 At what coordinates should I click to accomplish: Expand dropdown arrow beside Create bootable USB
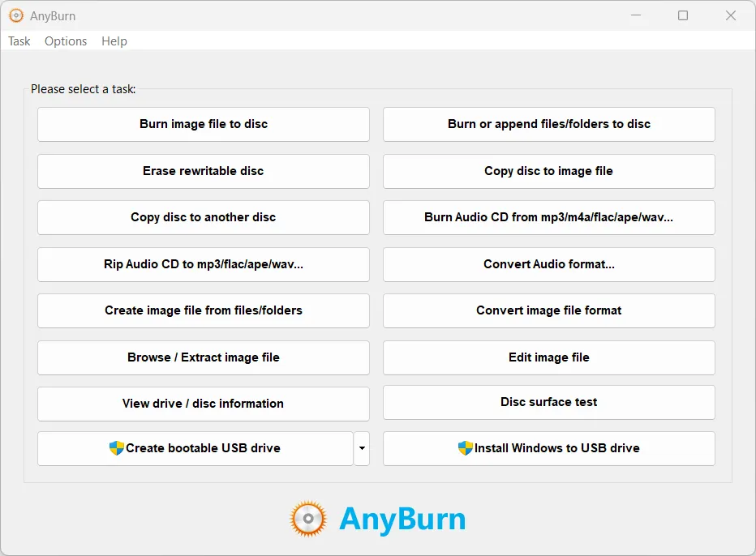[362, 448]
